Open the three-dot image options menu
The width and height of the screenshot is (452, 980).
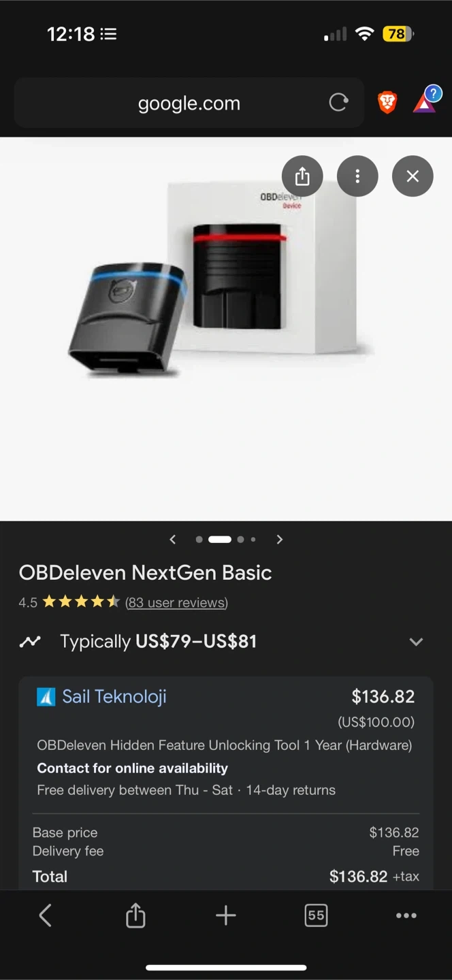point(357,176)
